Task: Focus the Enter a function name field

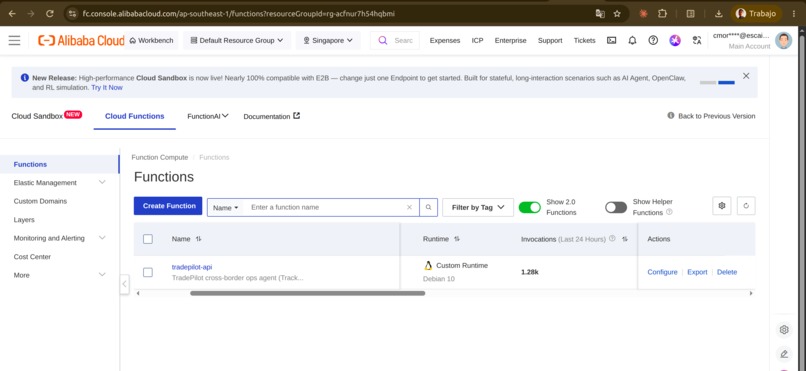Action: click(326, 208)
